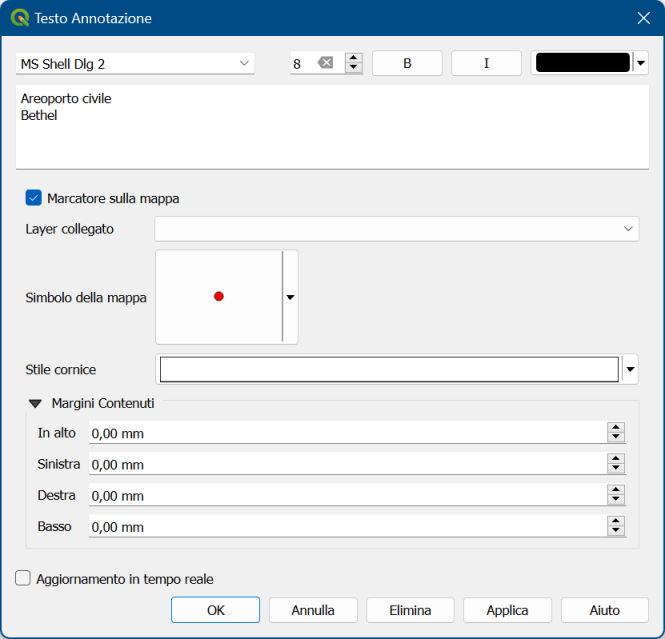Decrease the Sinistra margin value

click(x=616, y=469)
